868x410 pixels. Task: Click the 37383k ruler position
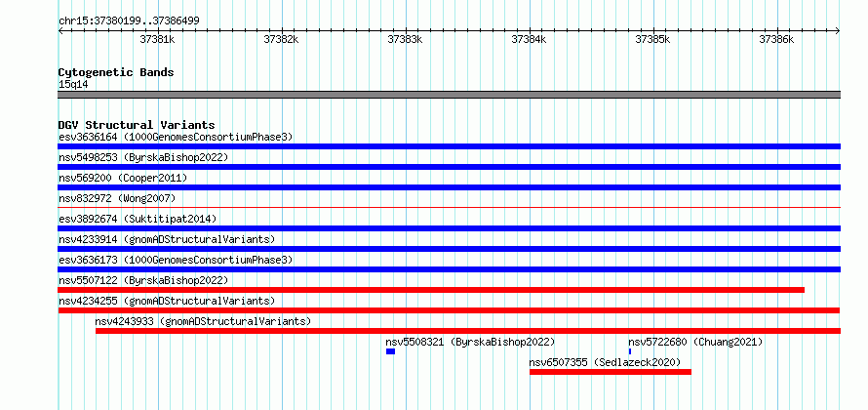click(406, 39)
